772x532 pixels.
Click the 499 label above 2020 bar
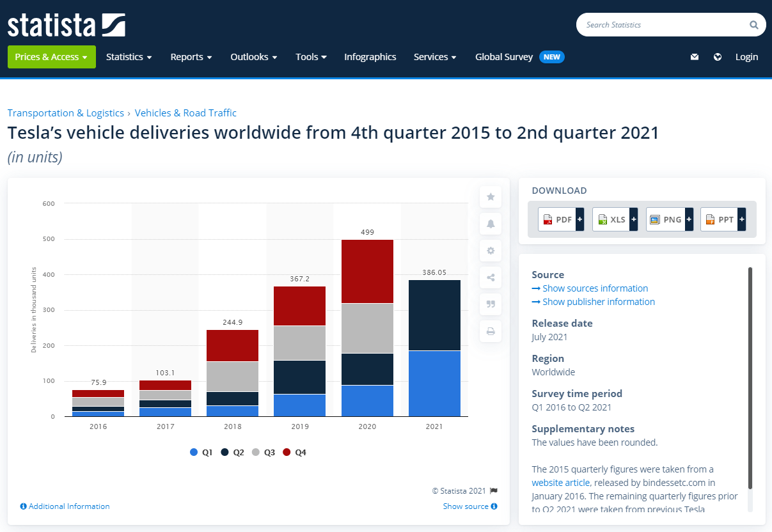tap(367, 232)
